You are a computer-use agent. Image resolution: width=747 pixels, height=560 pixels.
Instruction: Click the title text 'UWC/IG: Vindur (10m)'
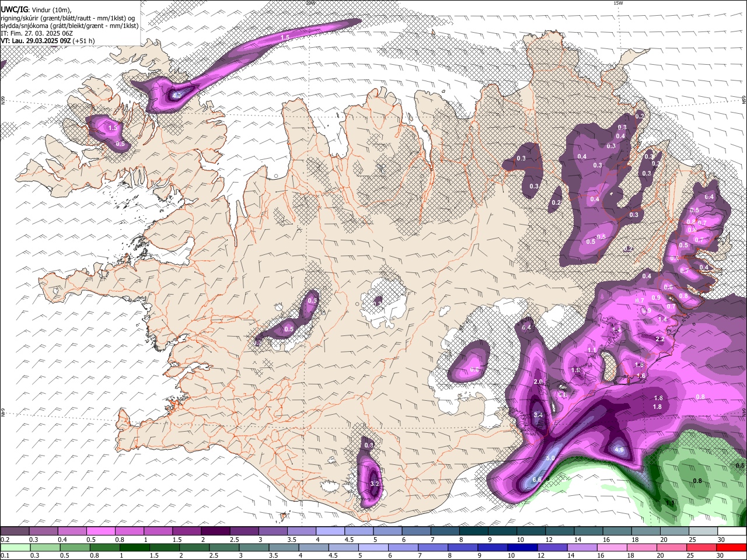[x=36, y=10]
